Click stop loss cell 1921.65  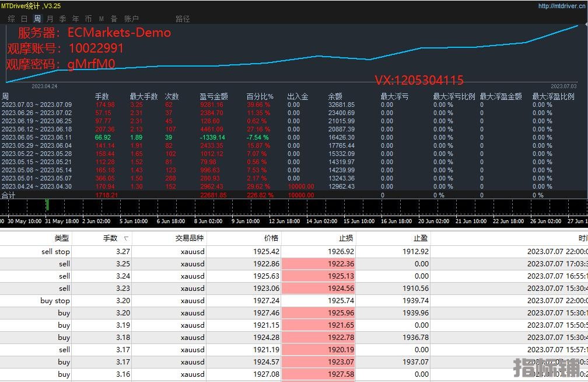[x=318, y=325]
